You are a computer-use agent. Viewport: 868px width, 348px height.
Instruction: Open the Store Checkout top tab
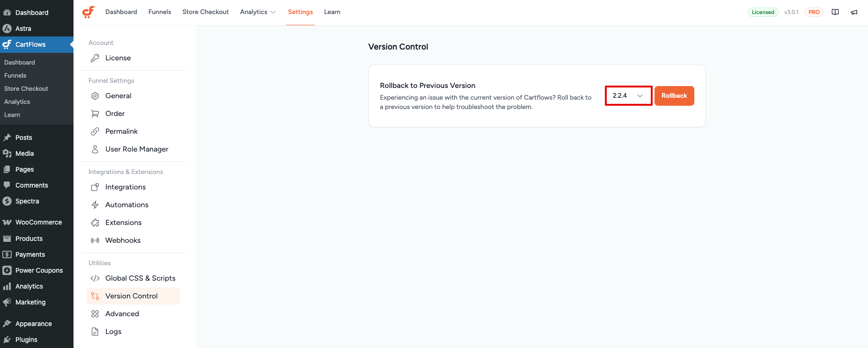pyautogui.click(x=206, y=12)
